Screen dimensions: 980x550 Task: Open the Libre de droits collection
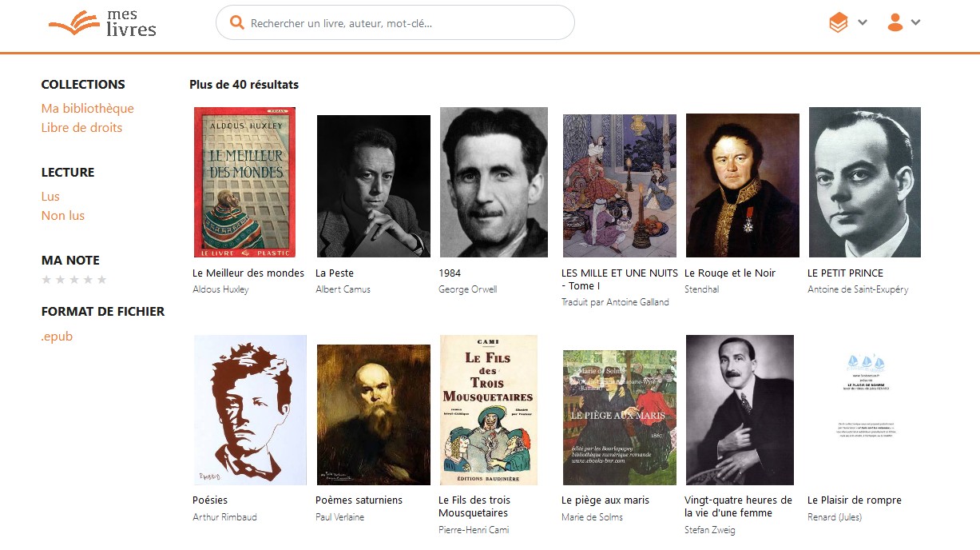pos(81,128)
